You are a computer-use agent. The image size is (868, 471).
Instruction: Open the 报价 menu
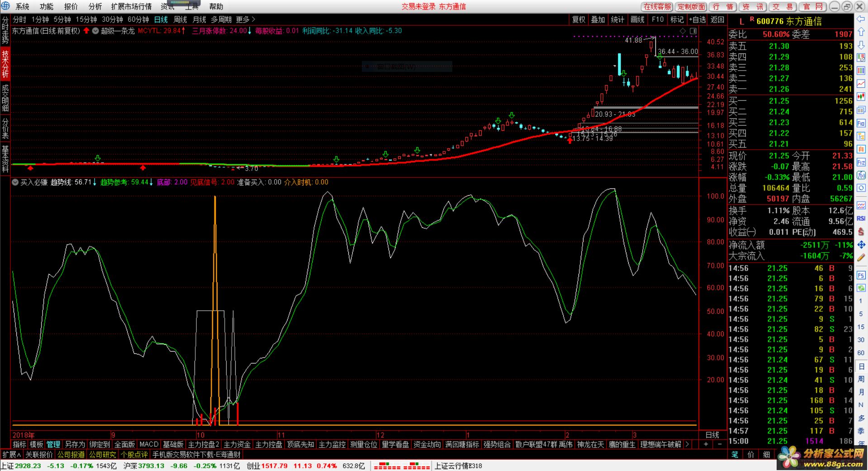71,6
